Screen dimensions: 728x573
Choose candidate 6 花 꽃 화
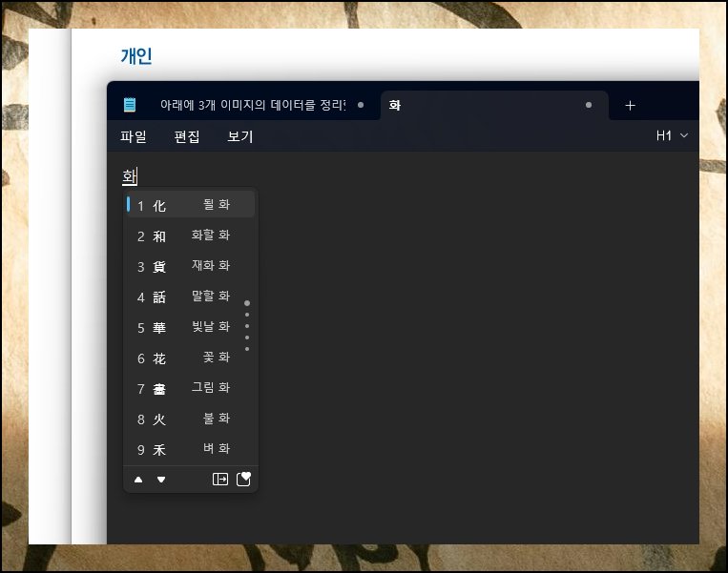pyautogui.click(x=190, y=358)
